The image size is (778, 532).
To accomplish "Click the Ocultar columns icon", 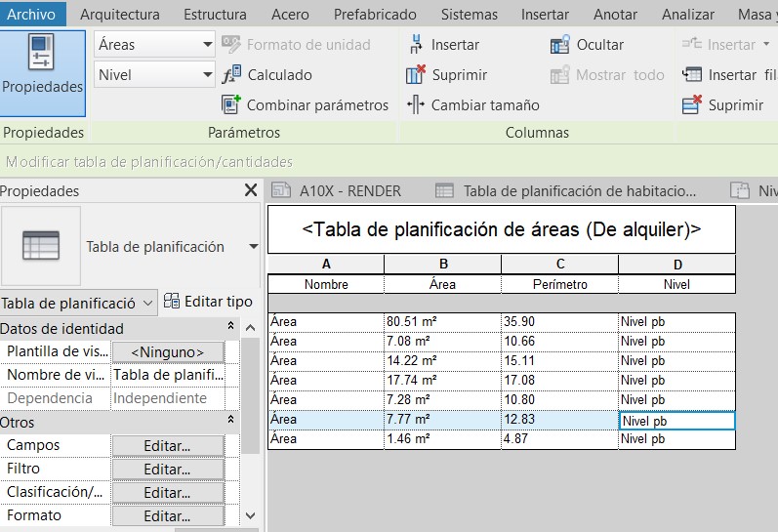I will (x=560, y=45).
